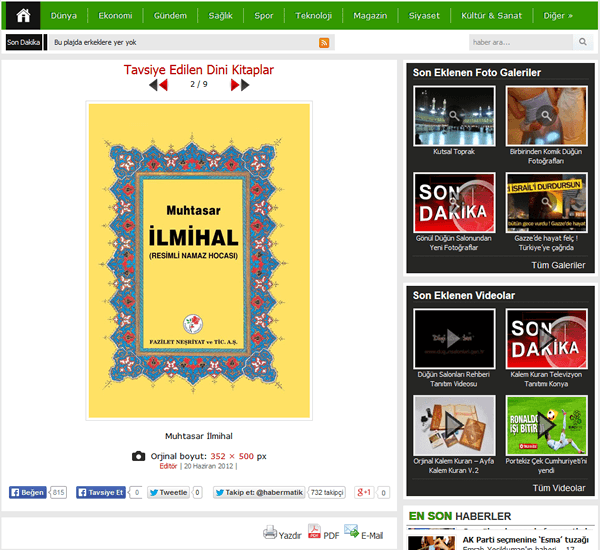Click the Facebook like count 815

point(59,492)
